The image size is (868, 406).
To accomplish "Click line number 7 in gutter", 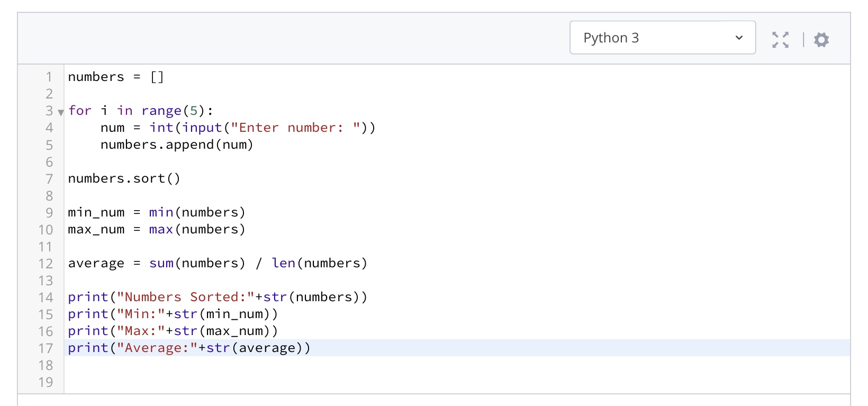I will pos(49,178).
